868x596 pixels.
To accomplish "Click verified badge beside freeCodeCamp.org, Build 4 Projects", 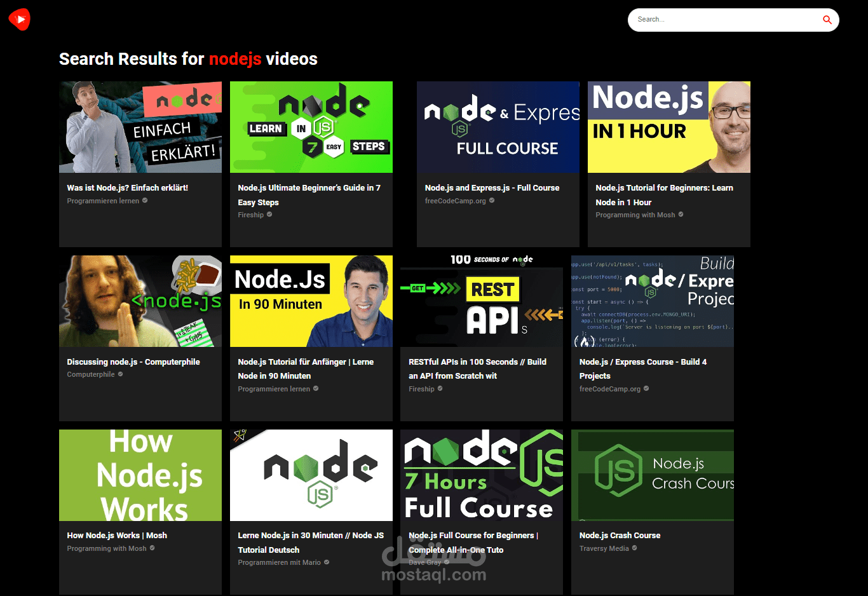I will 646,388.
